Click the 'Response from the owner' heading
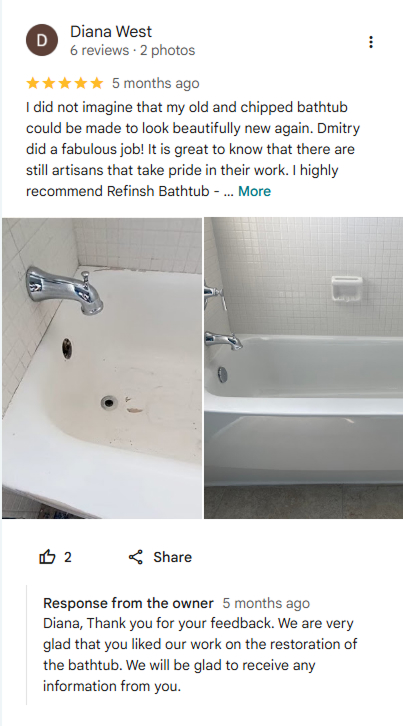The image size is (403, 726). [x=128, y=603]
